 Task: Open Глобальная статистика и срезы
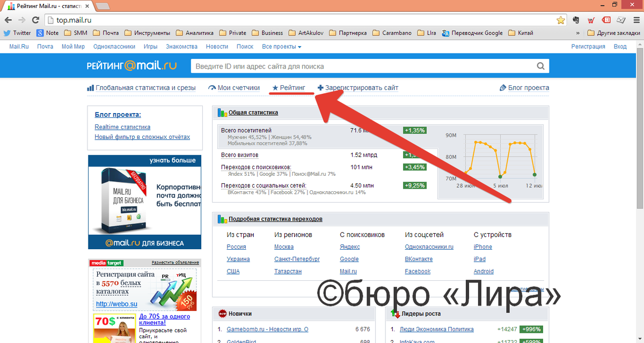tap(141, 87)
